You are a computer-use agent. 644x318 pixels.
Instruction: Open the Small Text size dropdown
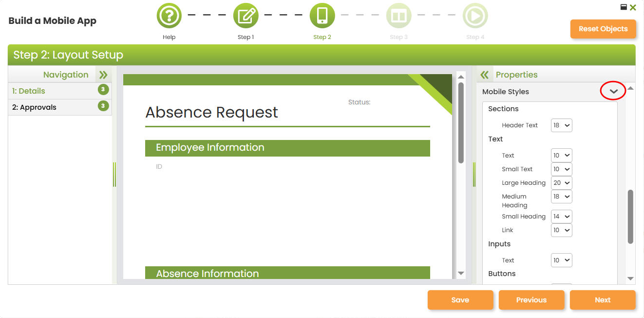pos(561,169)
